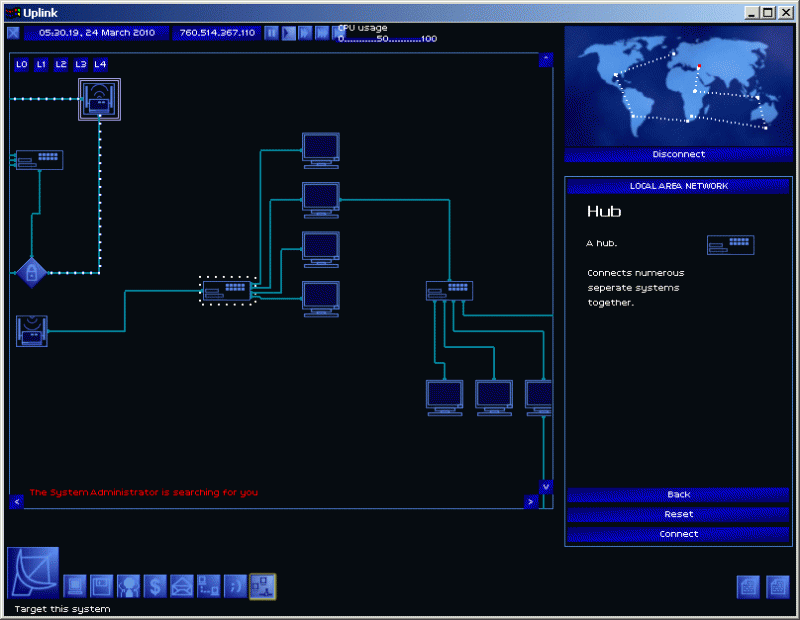Open the connection analyser computers icon

[x=209, y=586]
